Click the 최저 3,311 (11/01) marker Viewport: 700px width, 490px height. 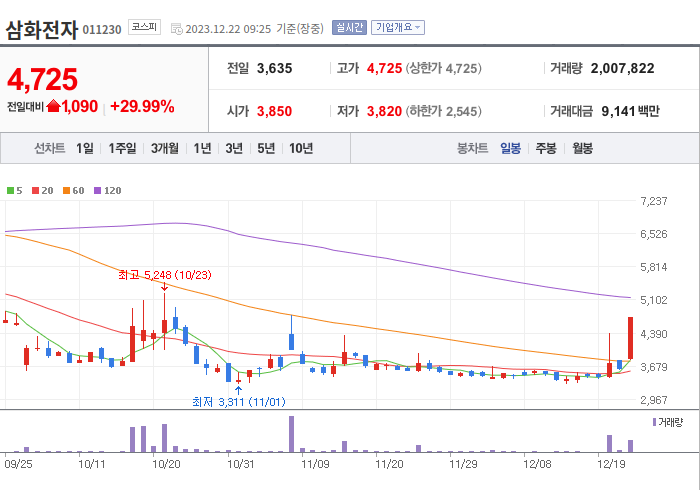click(239, 402)
